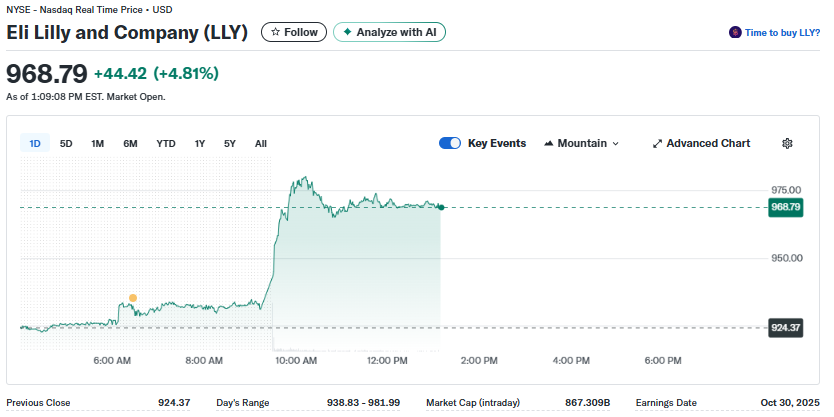Choose the 5Y chart range

(x=230, y=143)
